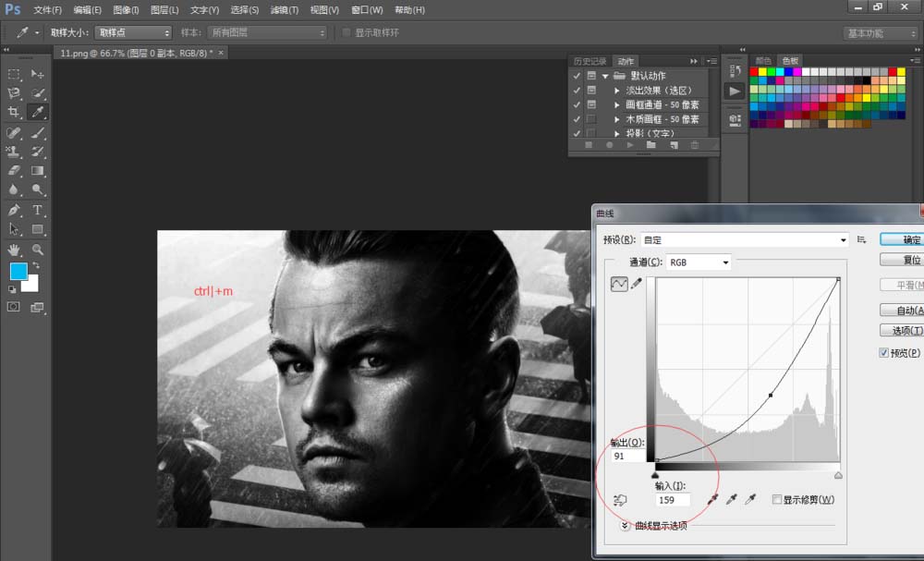Image resolution: width=924 pixels, height=561 pixels.
Task: Choose the Hand tool
Action: tap(14, 249)
